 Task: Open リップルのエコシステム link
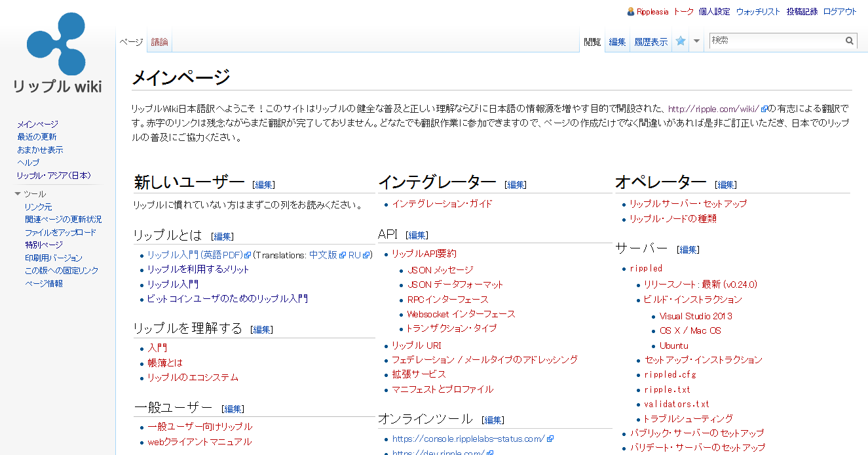tap(193, 378)
